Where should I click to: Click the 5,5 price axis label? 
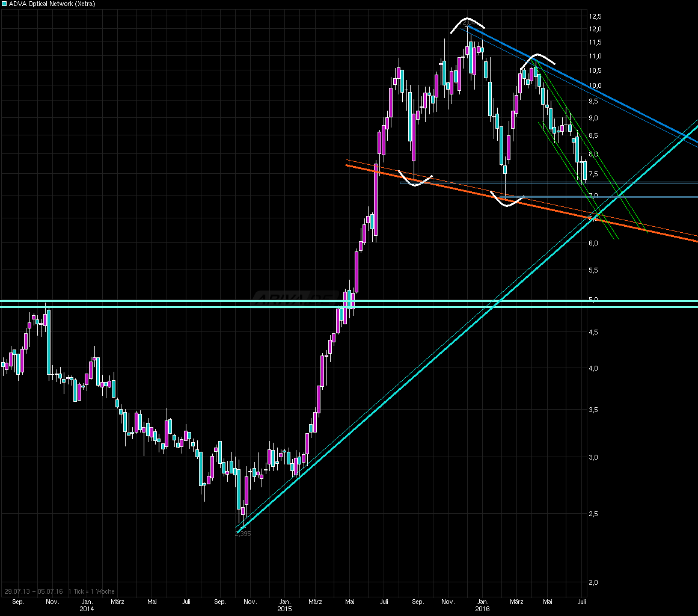[593, 270]
